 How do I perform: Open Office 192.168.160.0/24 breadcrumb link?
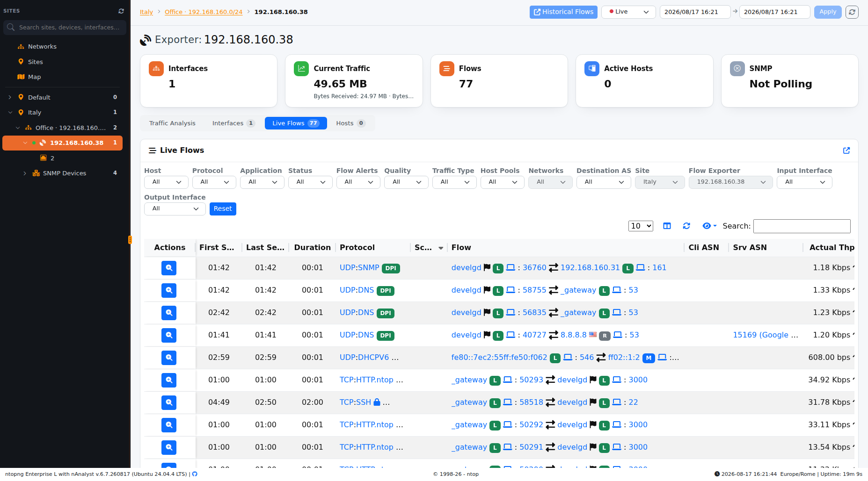(204, 12)
